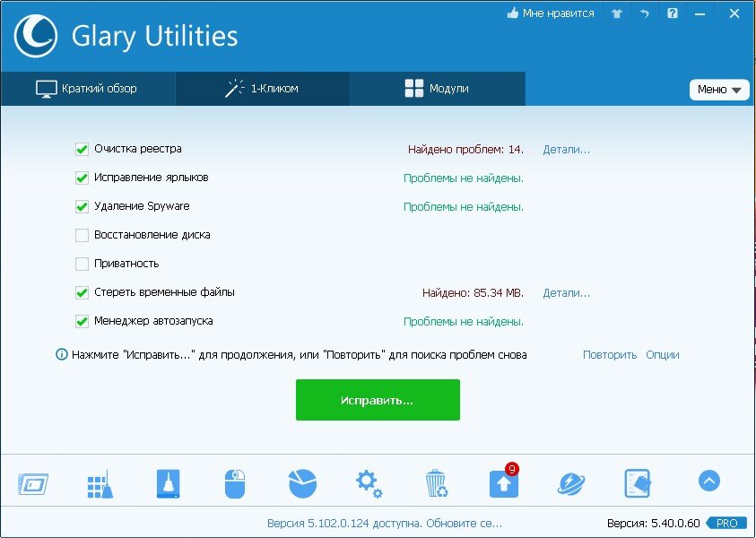Uncheck Стереть временные файлы checkbox
The image size is (756, 538).
[82, 292]
